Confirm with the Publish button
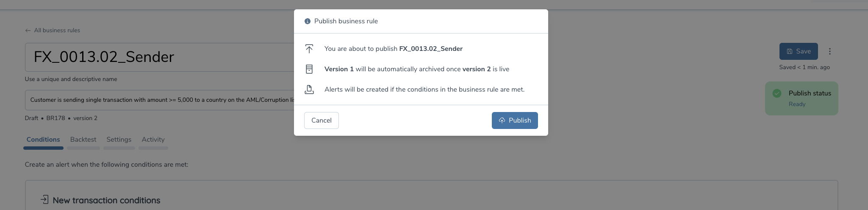Screen dimensions: 868x210 [x=515, y=120]
